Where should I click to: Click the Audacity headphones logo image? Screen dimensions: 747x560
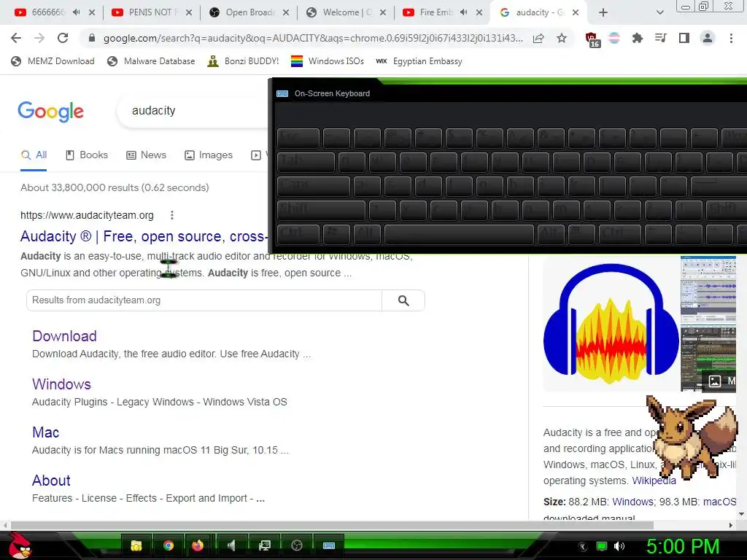pyautogui.click(x=611, y=324)
